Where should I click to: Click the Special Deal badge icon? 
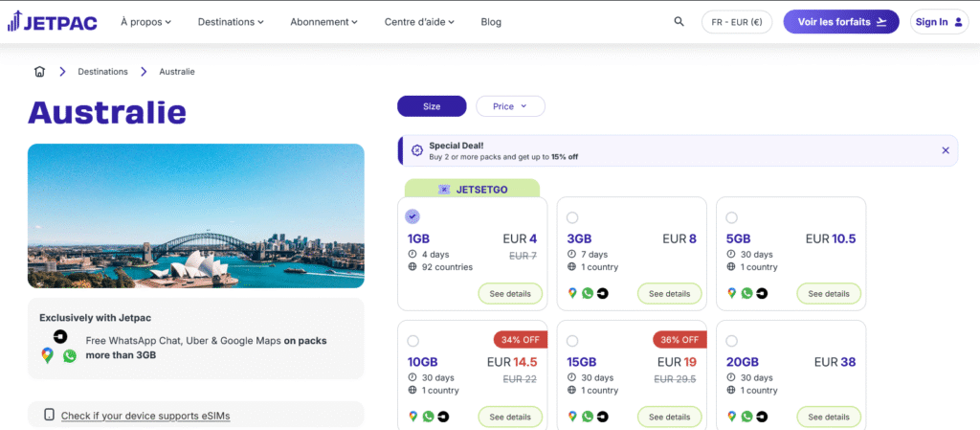tap(417, 150)
